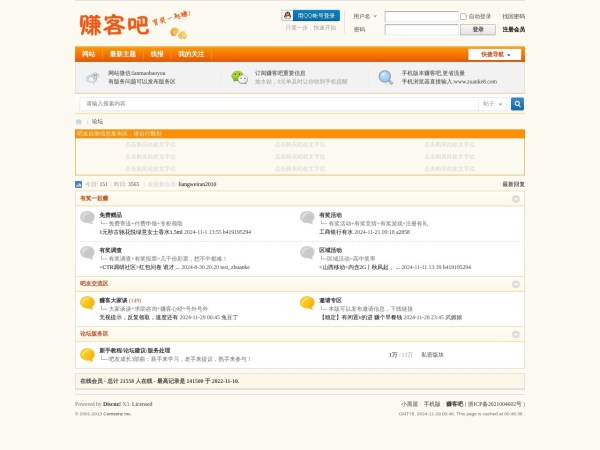The image size is (600, 450).
Task: Enable the 自动登录 checkbox
Action: point(463,17)
